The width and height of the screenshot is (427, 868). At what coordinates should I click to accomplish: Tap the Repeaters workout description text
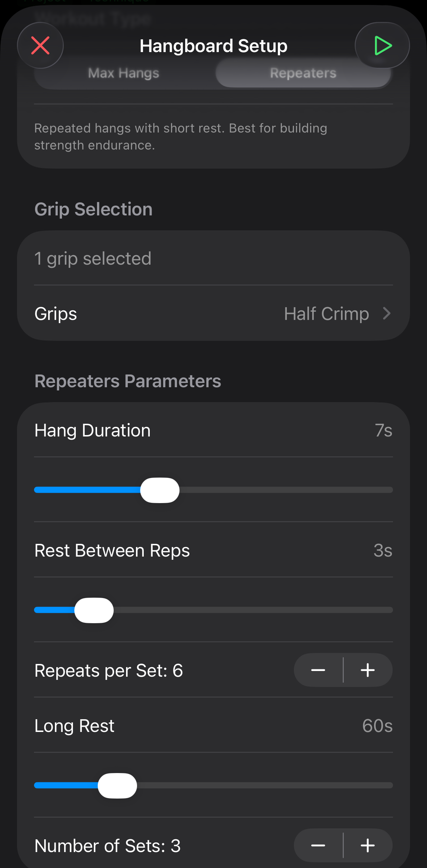(181, 136)
